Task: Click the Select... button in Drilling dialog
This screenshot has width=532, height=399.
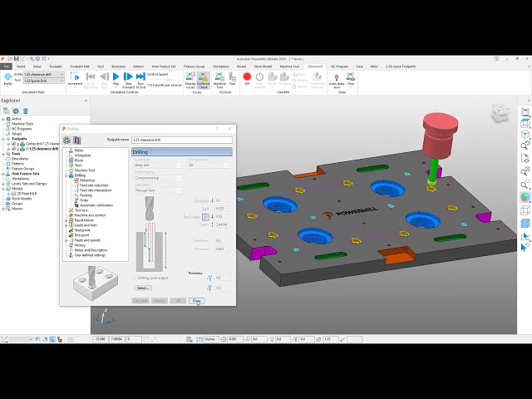Action: [143, 288]
